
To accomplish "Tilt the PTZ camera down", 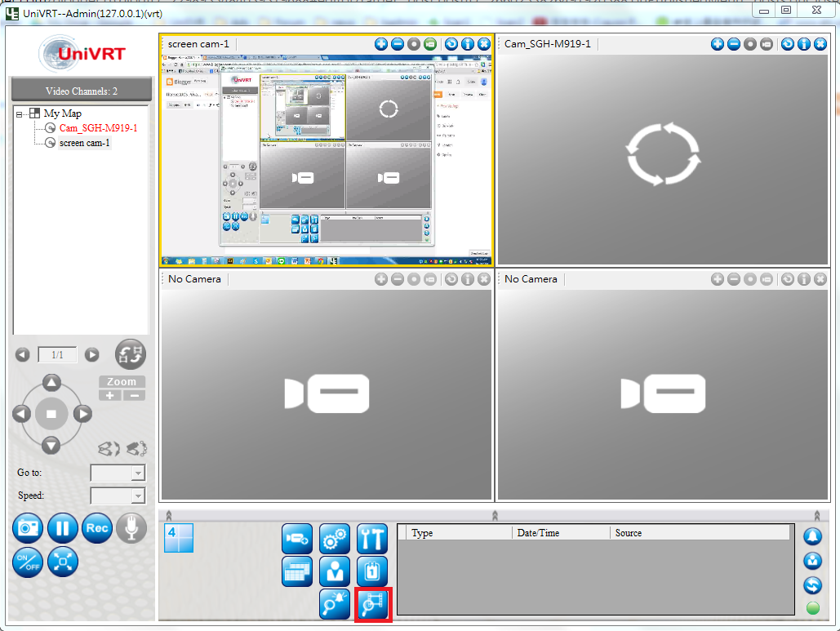I will (x=51, y=445).
